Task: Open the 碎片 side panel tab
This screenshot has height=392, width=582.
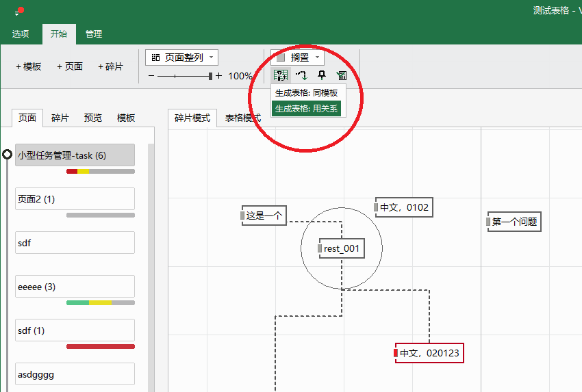Action: pyautogui.click(x=60, y=118)
